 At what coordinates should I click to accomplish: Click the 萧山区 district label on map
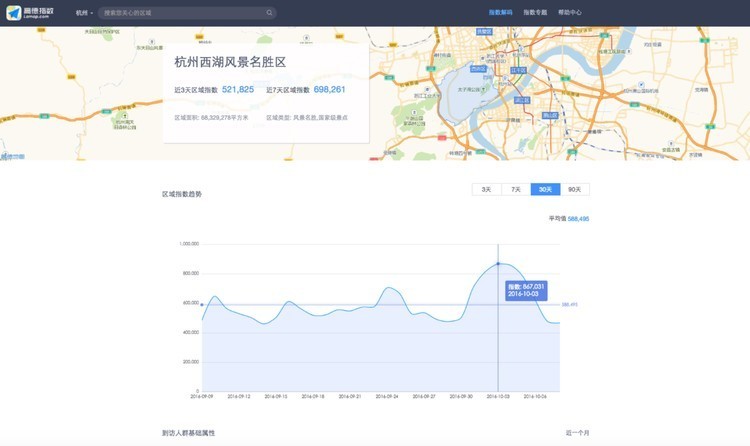click(x=550, y=115)
